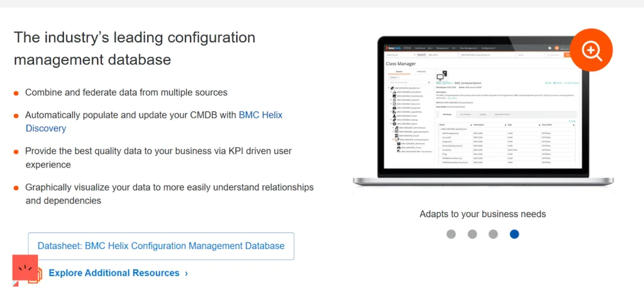Select the third carousel dot
This screenshot has height=297, width=644.
(493, 234)
